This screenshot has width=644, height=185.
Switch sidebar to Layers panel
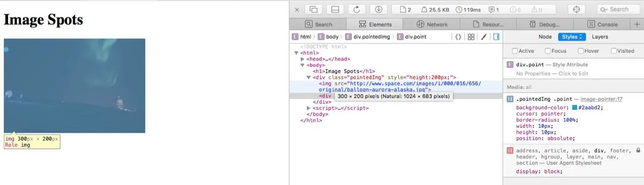[x=600, y=37]
